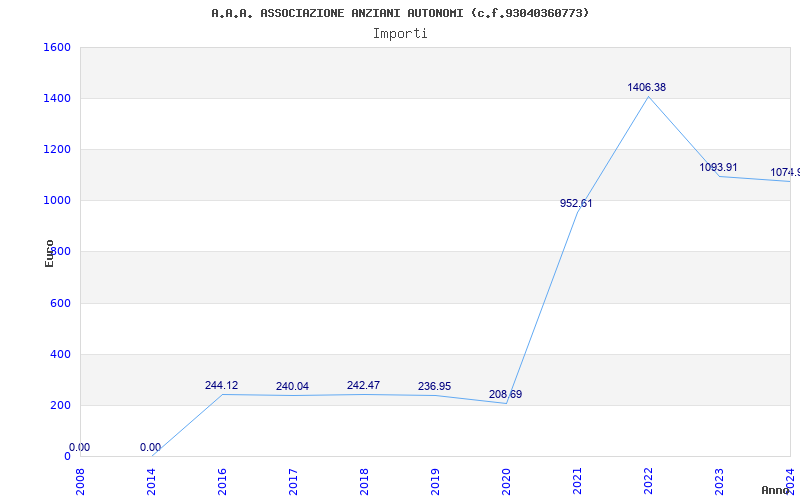The image size is (800, 500).
Task: Click the 2008 x-axis year label
Action: tap(80, 481)
